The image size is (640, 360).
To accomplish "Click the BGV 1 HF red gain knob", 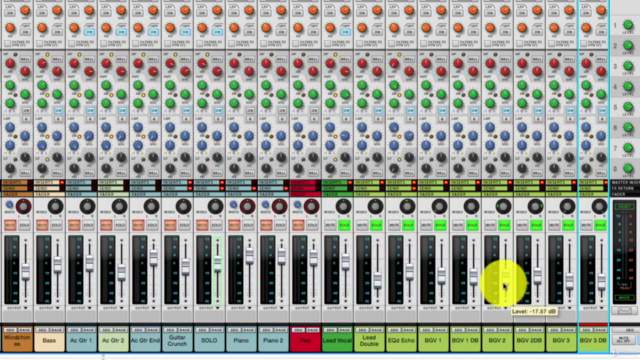I will tap(426, 63).
